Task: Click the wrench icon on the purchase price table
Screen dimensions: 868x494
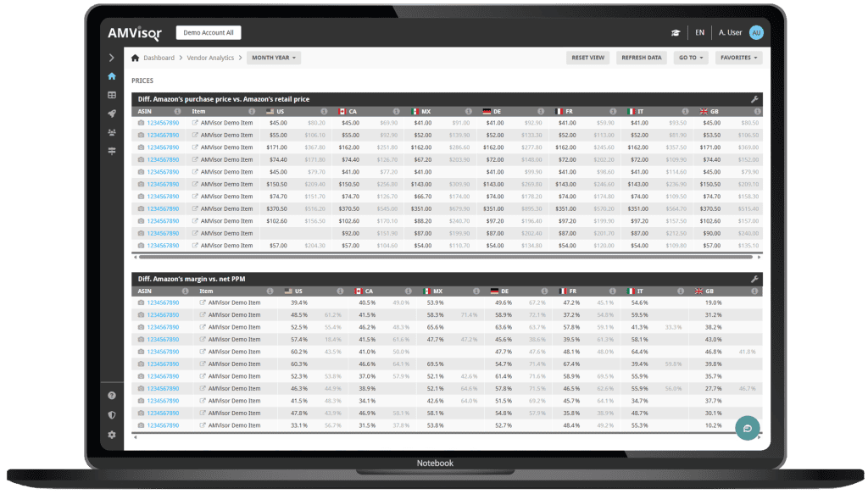Action: click(x=754, y=98)
